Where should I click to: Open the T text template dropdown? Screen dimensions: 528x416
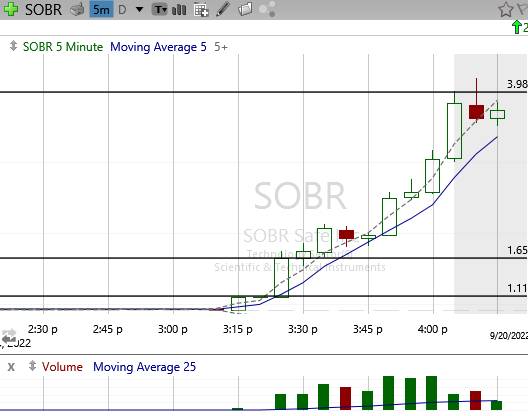160,9
